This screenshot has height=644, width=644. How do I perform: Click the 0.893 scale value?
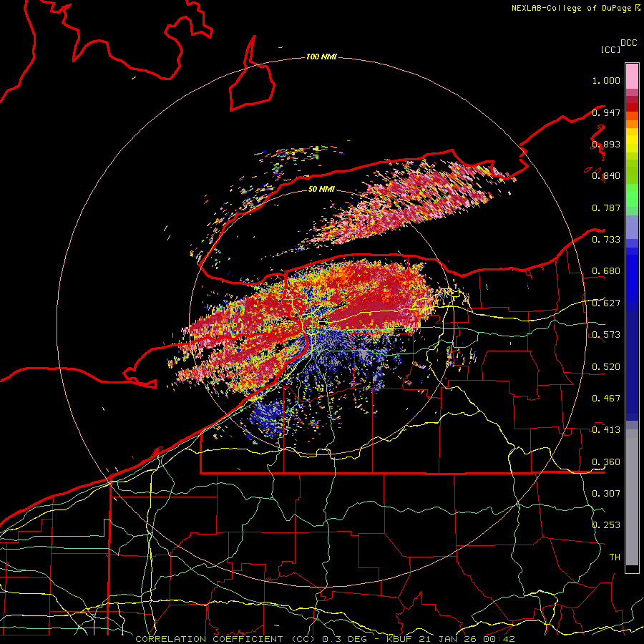click(x=606, y=144)
